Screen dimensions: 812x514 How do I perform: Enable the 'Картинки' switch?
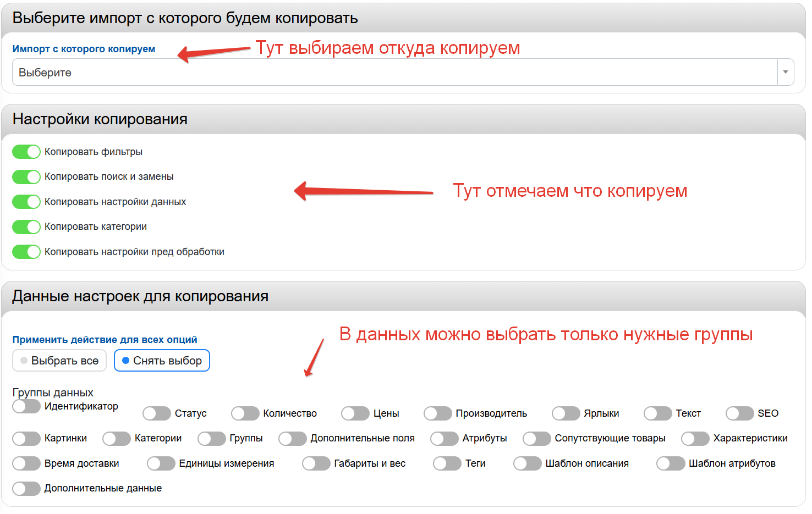(x=26, y=439)
